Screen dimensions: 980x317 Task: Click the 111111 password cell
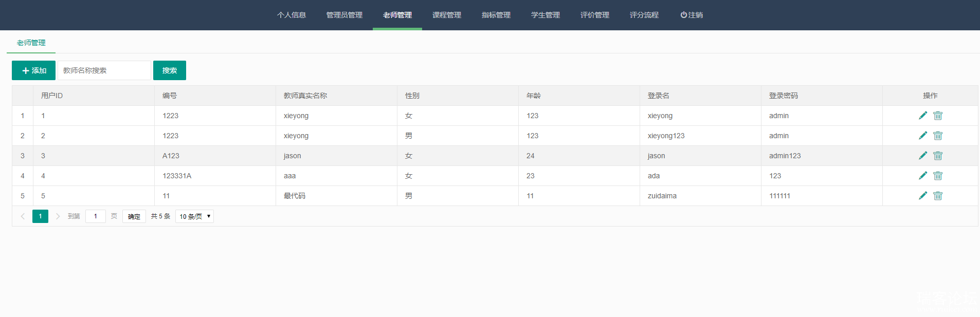[822, 196]
